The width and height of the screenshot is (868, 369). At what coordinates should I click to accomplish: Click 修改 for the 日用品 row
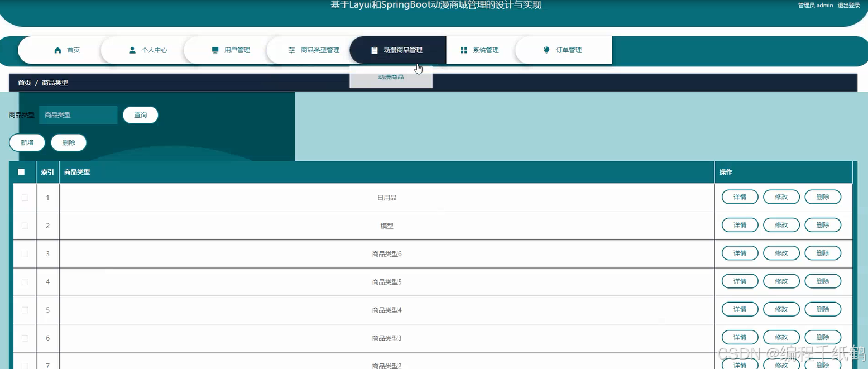[781, 197]
